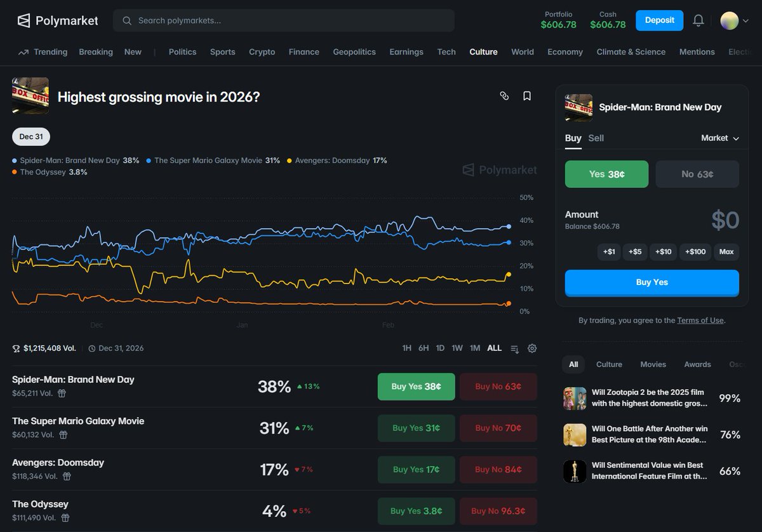Open the Climate & Science category
The width and height of the screenshot is (762, 532).
pyautogui.click(x=631, y=52)
